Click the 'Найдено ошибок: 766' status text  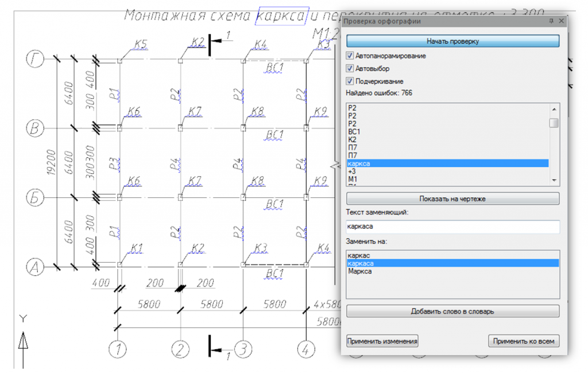379,93
